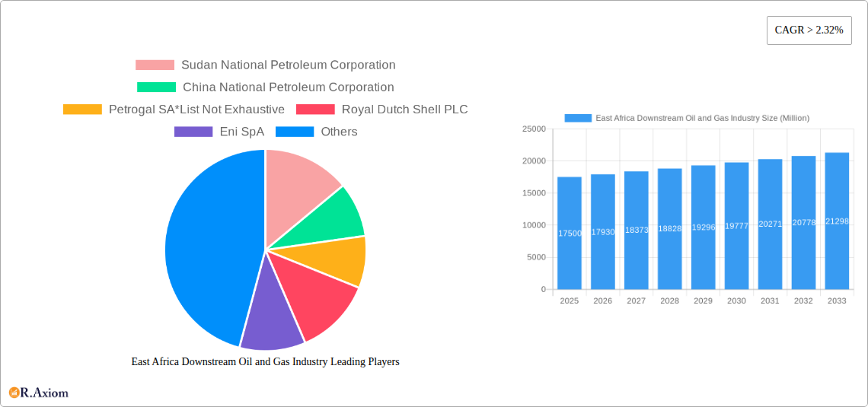The width and height of the screenshot is (868, 407).
Task: Click the 10000 y-axis label
Action: pos(534,225)
